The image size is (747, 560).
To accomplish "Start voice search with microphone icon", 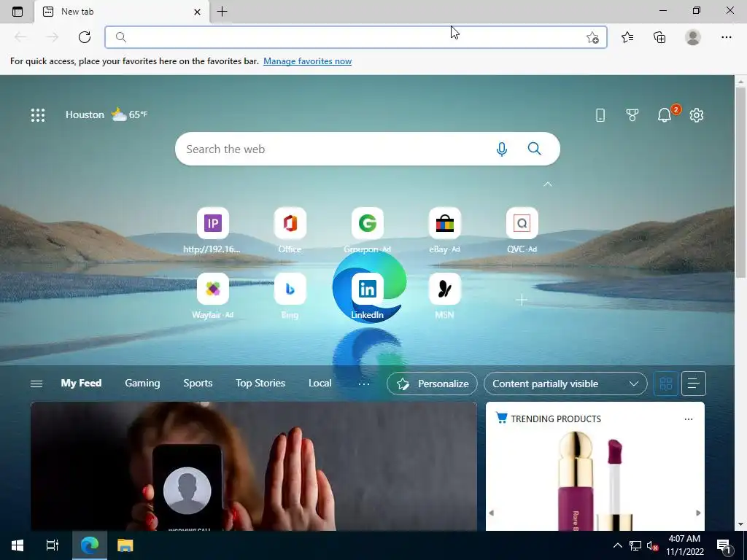I will (502, 149).
